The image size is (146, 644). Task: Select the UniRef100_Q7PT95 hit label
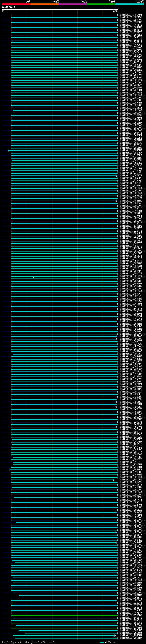click(131, 628)
